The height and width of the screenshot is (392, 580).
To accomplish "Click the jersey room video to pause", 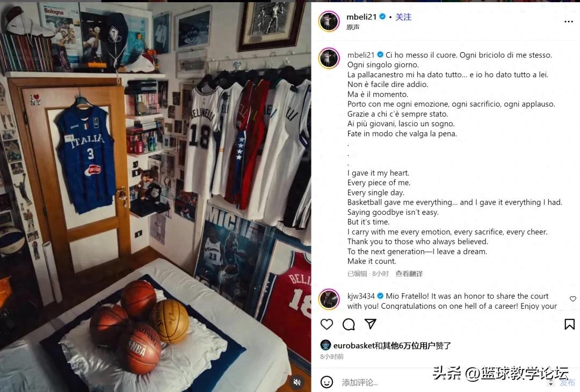I will pyautogui.click(x=155, y=197).
